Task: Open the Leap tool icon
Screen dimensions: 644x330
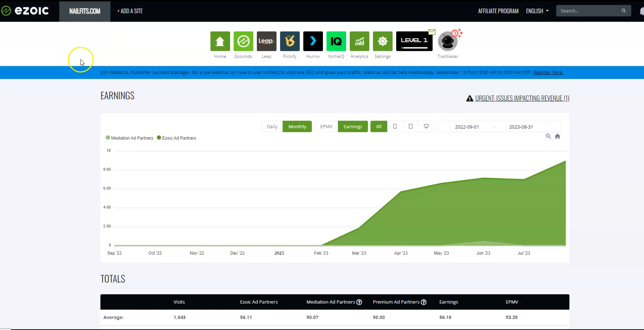Action: coord(266,41)
